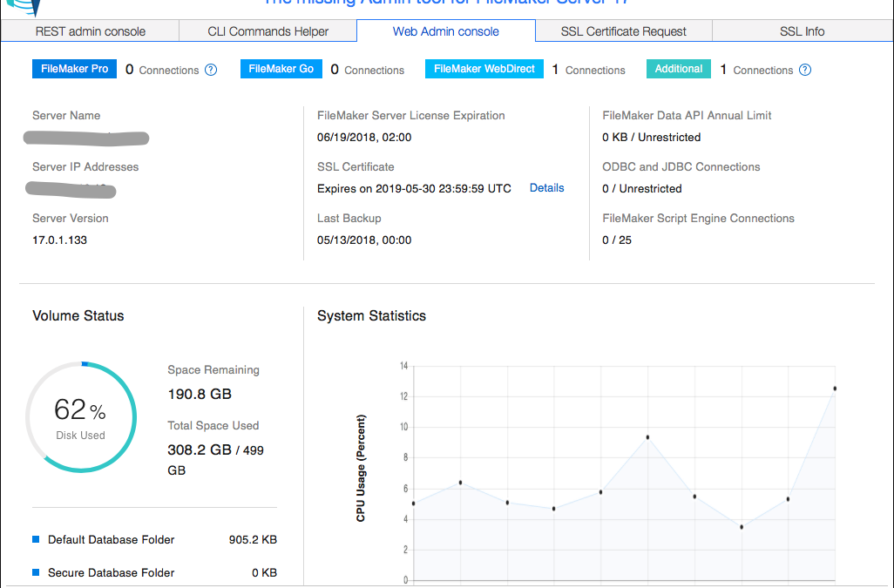
Task: Click the SSL expiry text 'Expires on 2019-05-30 23:59:59 UTC'
Action: click(x=415, y=188)
